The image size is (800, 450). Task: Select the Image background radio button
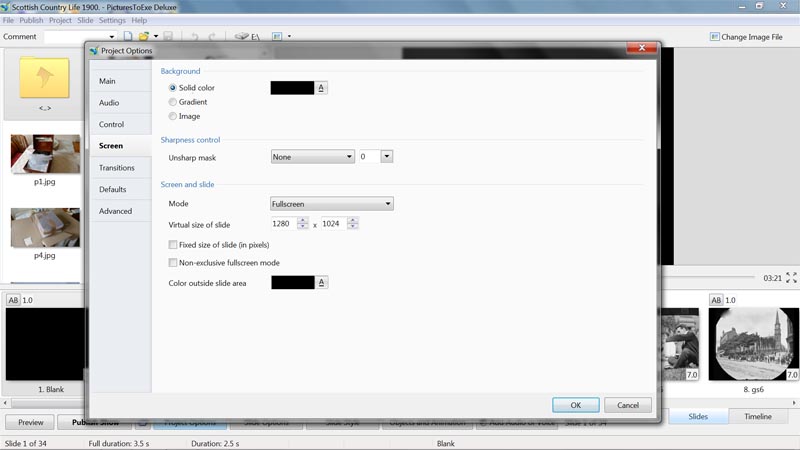(173, 116)
